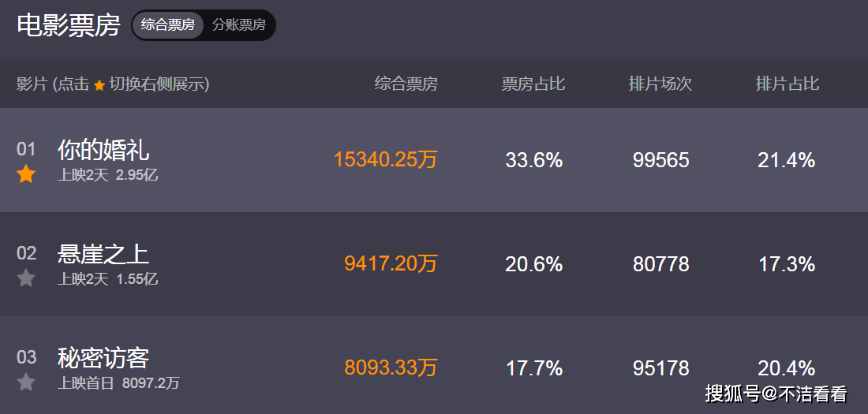Switch to 综合票房 tab
This screenshot has height=414, width=868.
click(x=168, y=25)
